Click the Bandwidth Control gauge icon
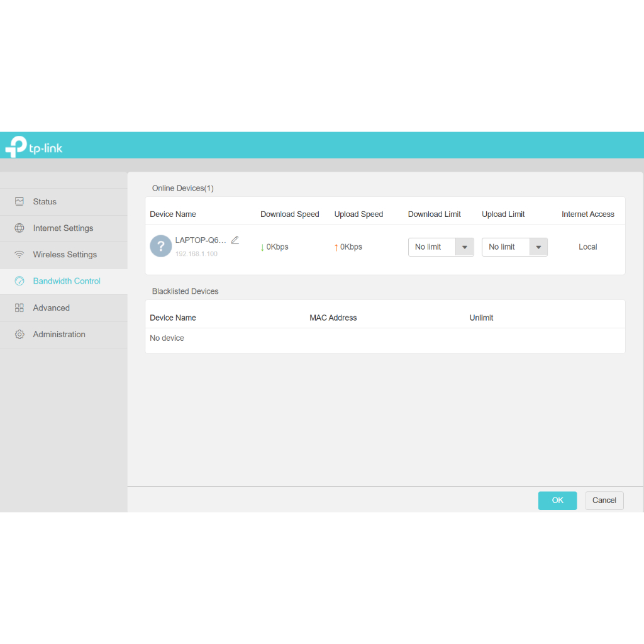 pos(19,281)
